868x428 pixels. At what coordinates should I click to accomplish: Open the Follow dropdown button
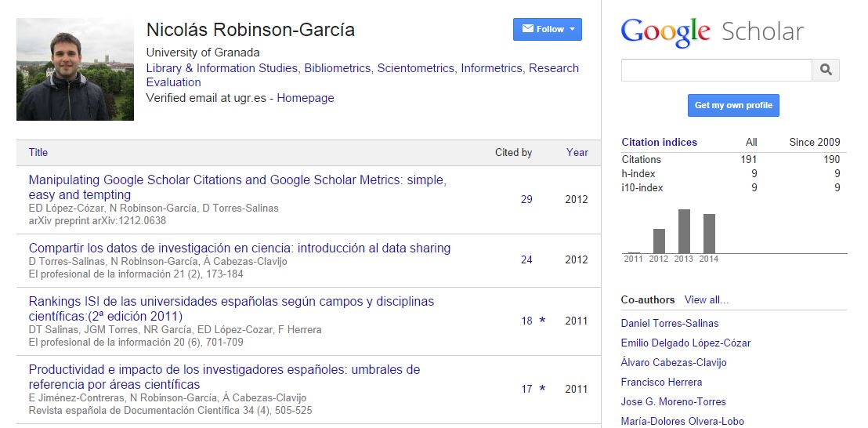[547, 29]
